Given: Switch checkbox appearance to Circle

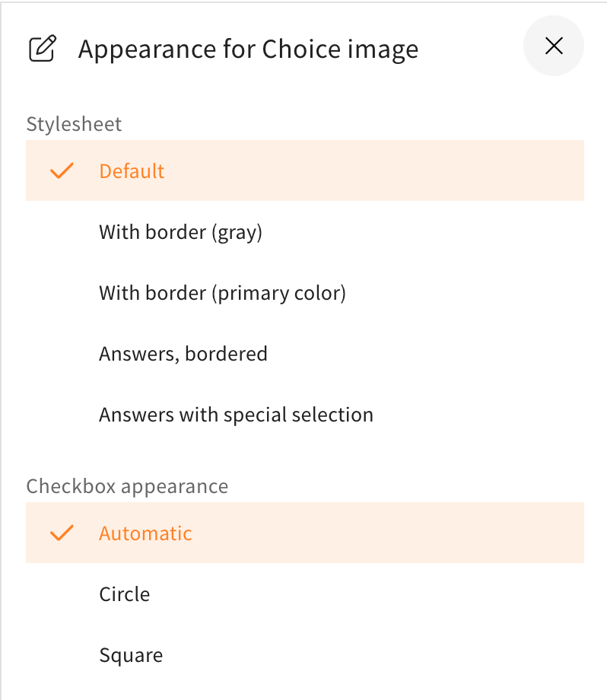Looking at the screenshot, I should click(x=124, y=593).
